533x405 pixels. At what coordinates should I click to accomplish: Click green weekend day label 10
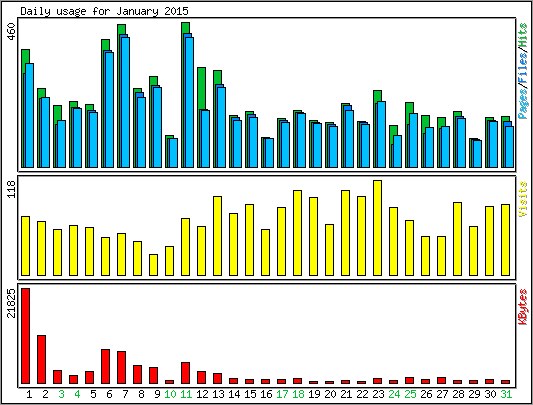170,394
